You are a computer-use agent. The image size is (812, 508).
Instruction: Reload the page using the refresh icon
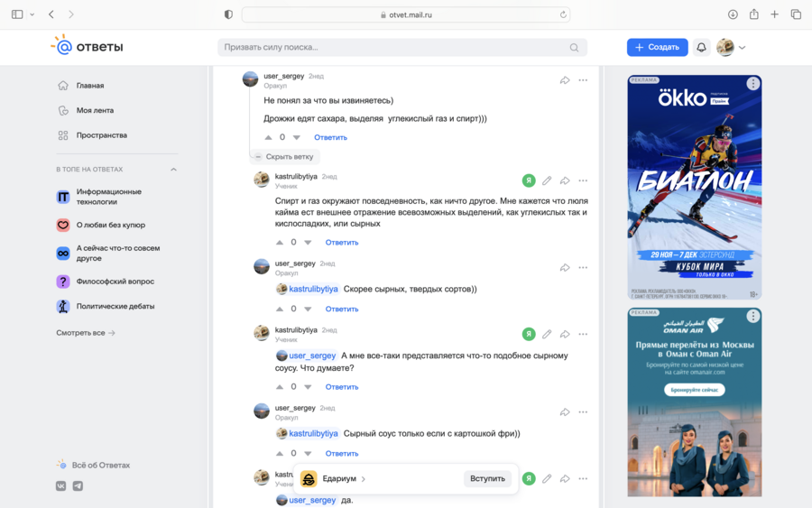click(563, 14)
